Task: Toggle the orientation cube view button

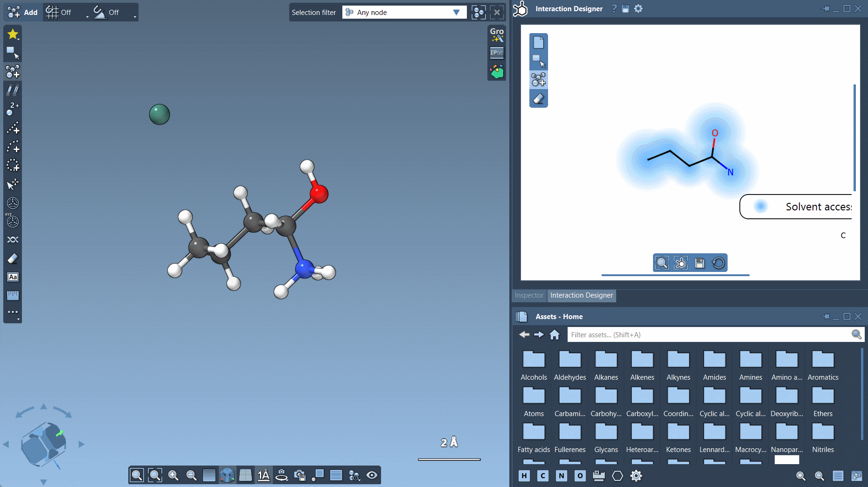Action: coord(227,475)
